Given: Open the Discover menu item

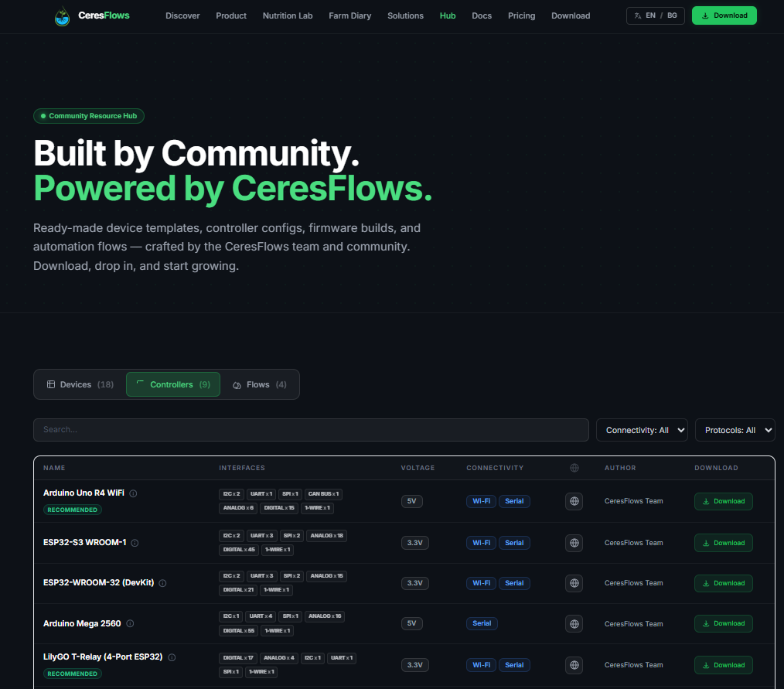Looking at the screenshot, I should pos(182,16).
